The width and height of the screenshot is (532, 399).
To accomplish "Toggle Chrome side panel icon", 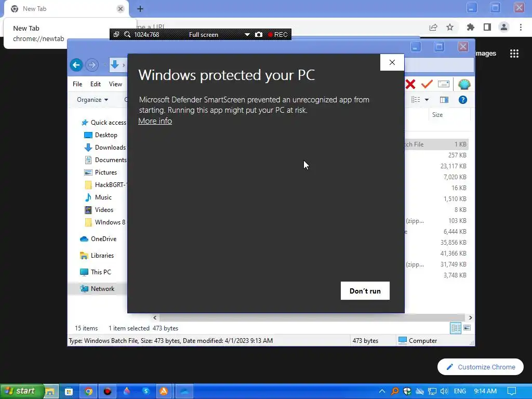I will click(x=487, y=27).
